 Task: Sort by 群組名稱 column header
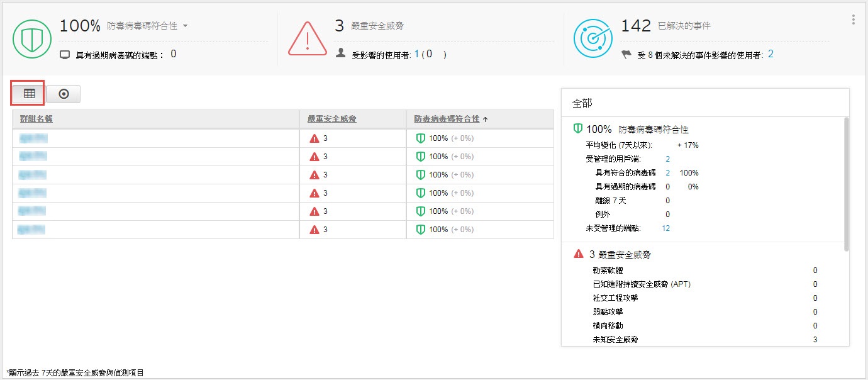41,119
